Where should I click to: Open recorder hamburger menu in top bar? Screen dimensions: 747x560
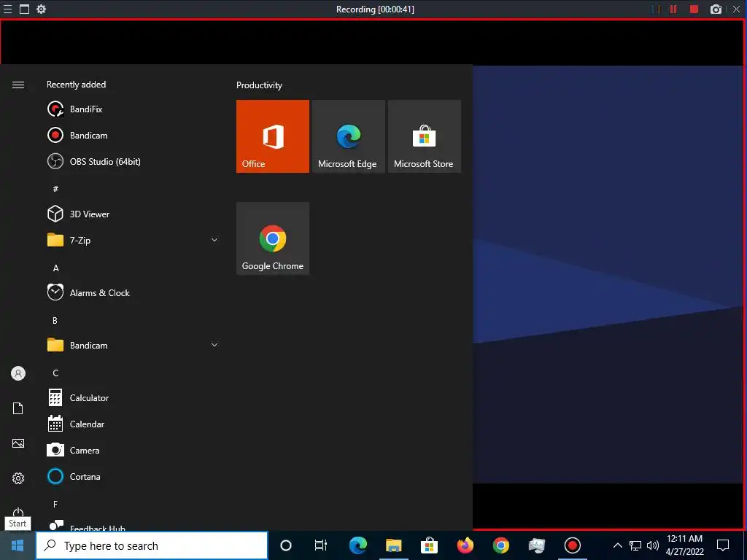click(x=7, y=9)
